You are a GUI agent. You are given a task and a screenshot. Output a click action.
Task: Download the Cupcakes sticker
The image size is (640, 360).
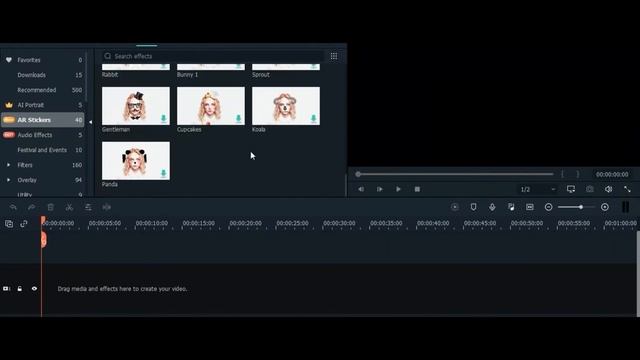coord(239,119)
